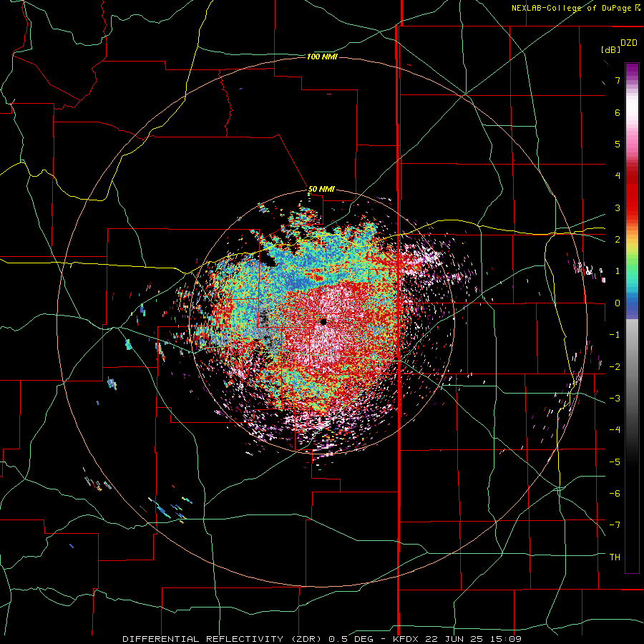Click the -6 value on the scale

click(615, 494)
